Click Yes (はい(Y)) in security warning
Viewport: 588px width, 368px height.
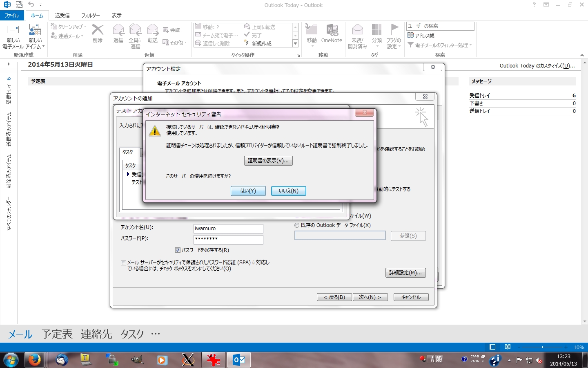pyautogui.click(x=248, y=191)
